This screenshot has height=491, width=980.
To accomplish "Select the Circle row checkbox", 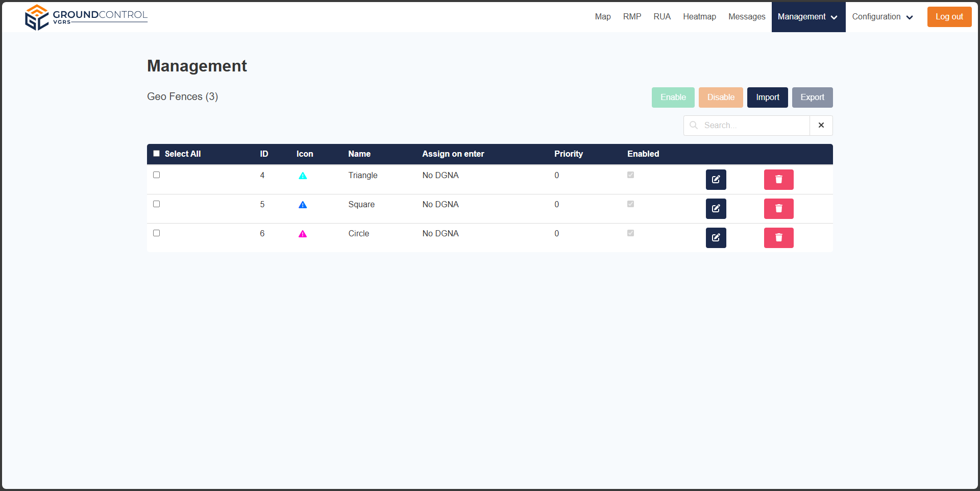I will (x=157, y=233).
